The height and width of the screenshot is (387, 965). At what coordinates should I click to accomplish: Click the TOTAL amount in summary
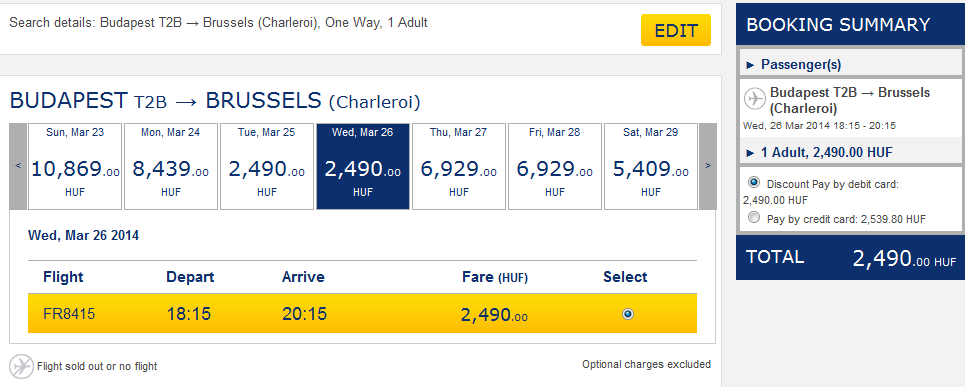tap(904, 259)
